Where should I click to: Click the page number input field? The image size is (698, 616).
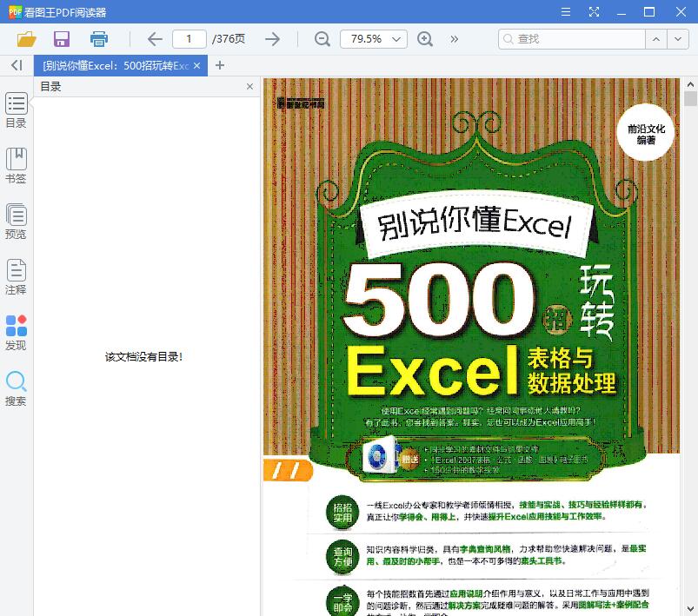pyautogui.click(x=189, y=39)
